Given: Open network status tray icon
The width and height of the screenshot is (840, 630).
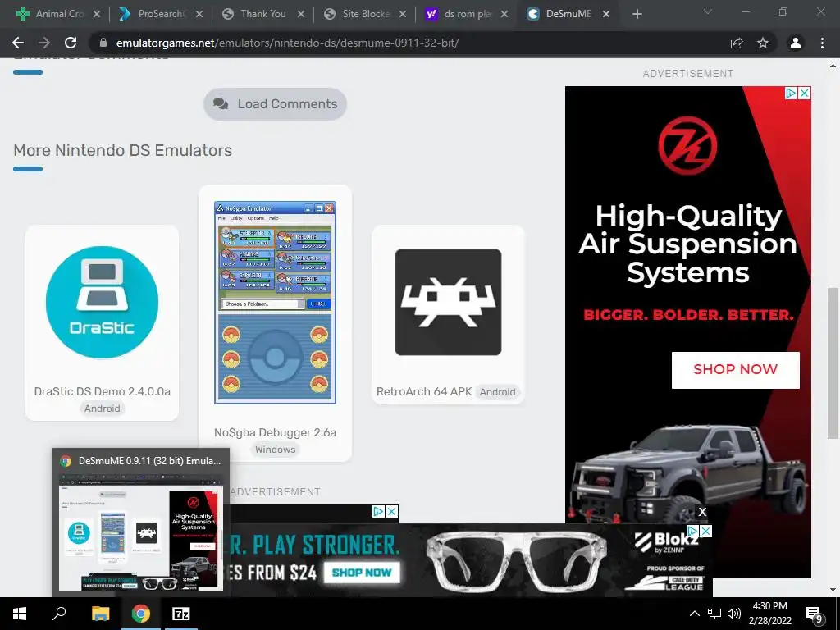Looking at the screenshot, I should point(714,614).
